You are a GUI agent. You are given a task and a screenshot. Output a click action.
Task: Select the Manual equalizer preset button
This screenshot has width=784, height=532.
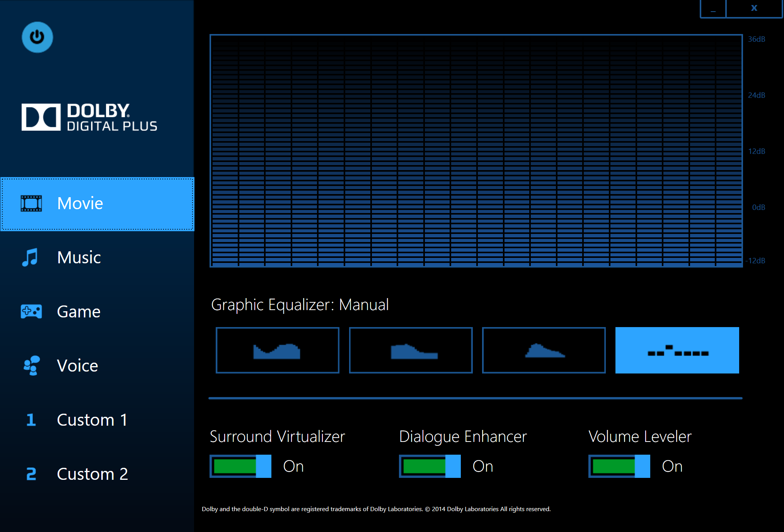point(677,350)
